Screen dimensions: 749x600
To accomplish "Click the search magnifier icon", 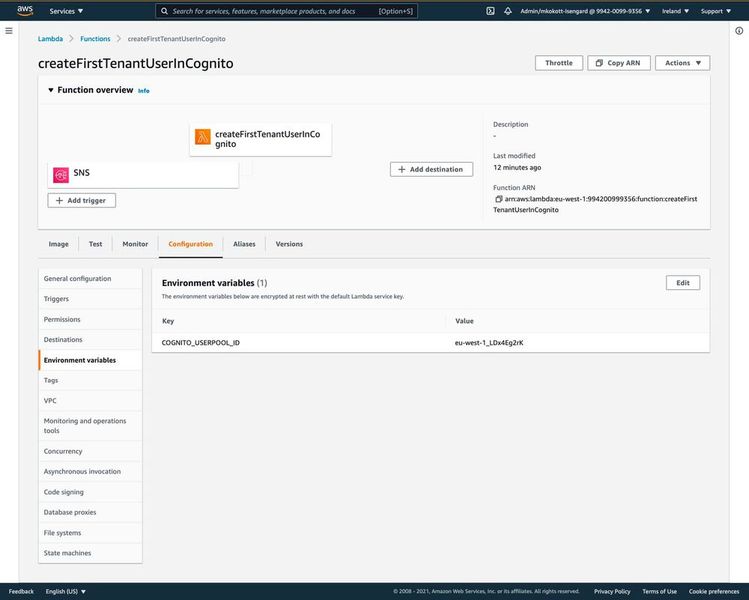I will [x=164, y=11].
